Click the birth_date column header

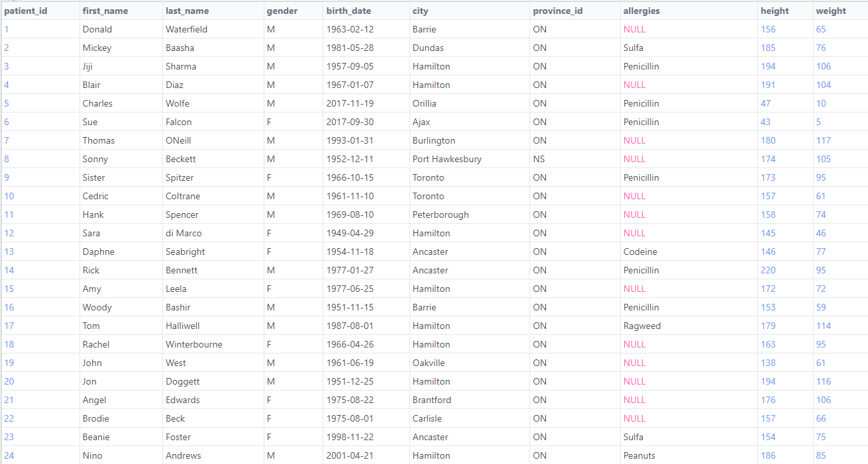click(349, 11)
